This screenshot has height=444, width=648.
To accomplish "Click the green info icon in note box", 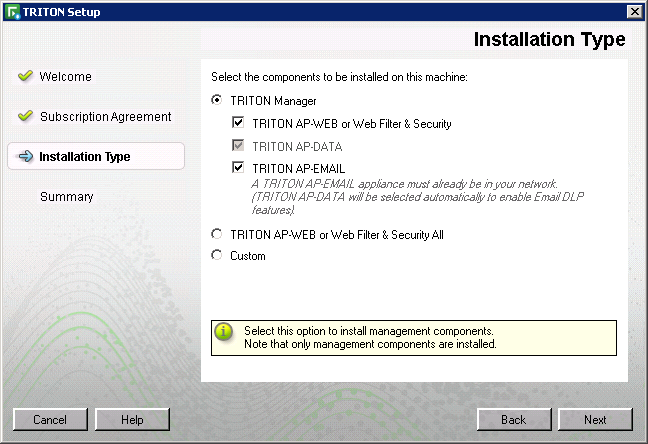I will [x=224, y=332].
